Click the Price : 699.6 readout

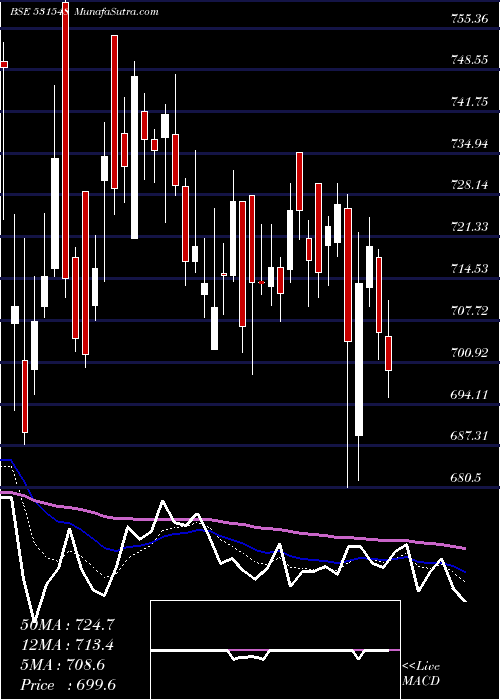(68, 685)
